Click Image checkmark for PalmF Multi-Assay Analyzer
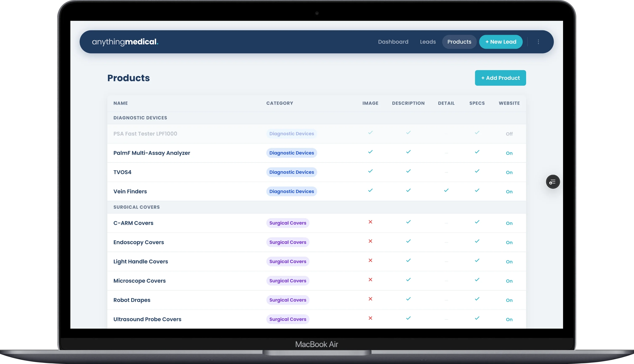 pyautogui.click(x=370, y=152)
